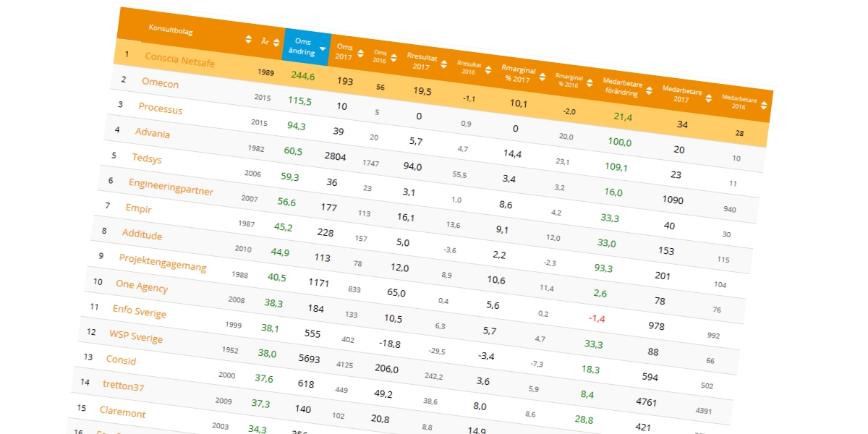Viewport: 868px width, 434px height.
Task: Select the 115,5 Oms ändring value
Action: (x=300, y=101)
